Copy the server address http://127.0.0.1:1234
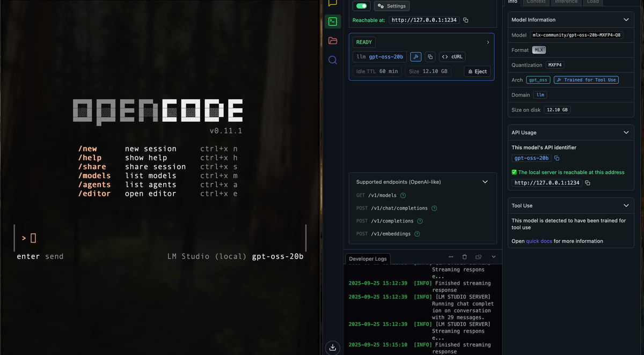 (x=465, y=20)
